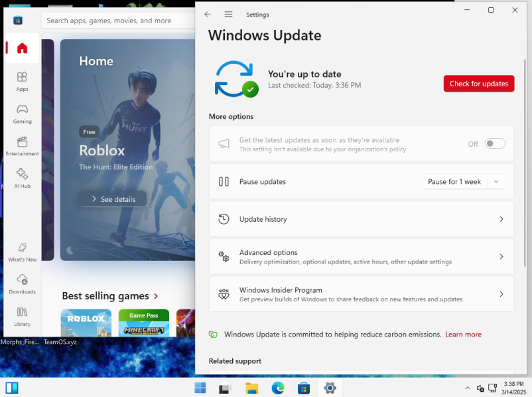Open the Widgets panel on the taskbar
This screenshot has height=397, width=532.
pyautogui.click(x=12, y=388)
